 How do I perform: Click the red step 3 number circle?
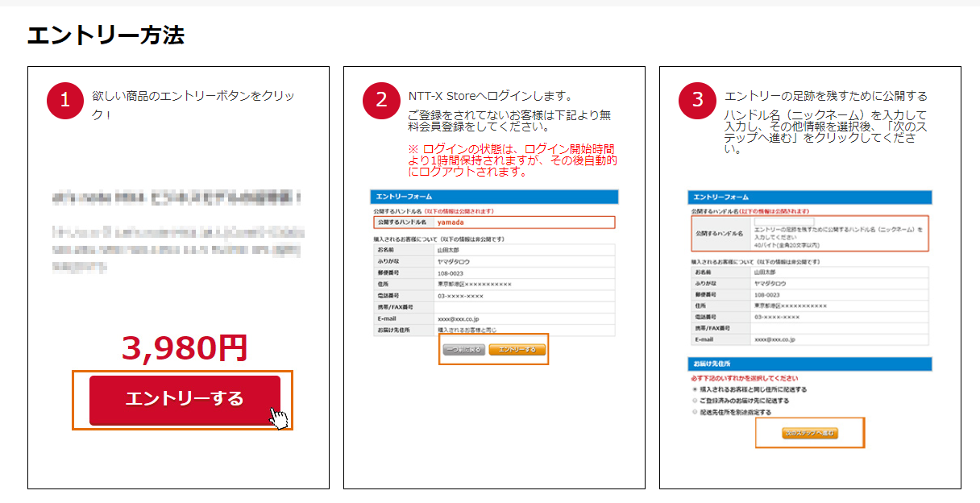pyautogui.click(x=698, y=101)
